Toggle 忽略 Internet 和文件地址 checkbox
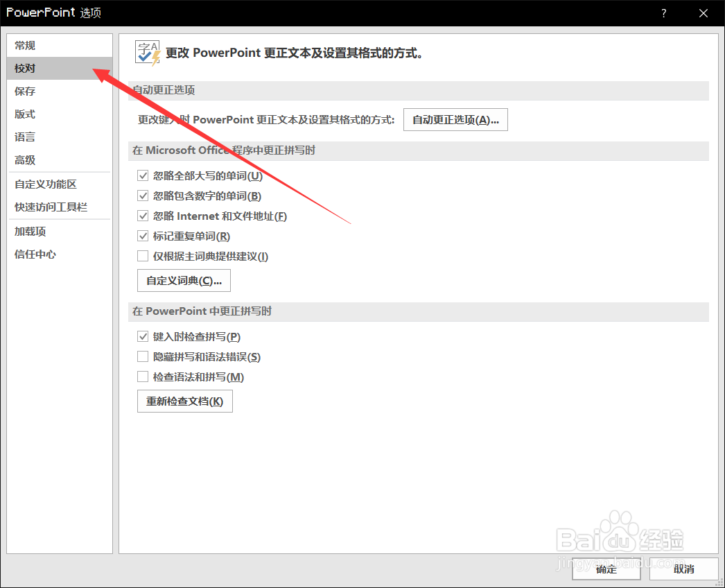 143,216
